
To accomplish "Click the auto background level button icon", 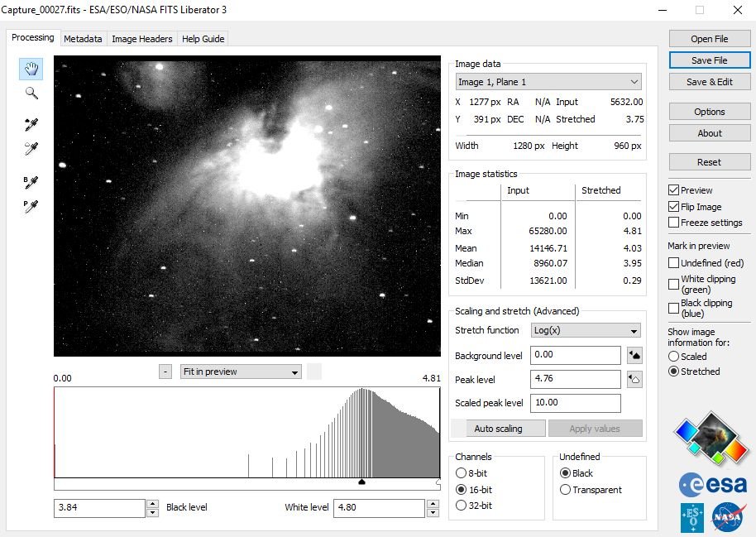I will coord(634,356).
